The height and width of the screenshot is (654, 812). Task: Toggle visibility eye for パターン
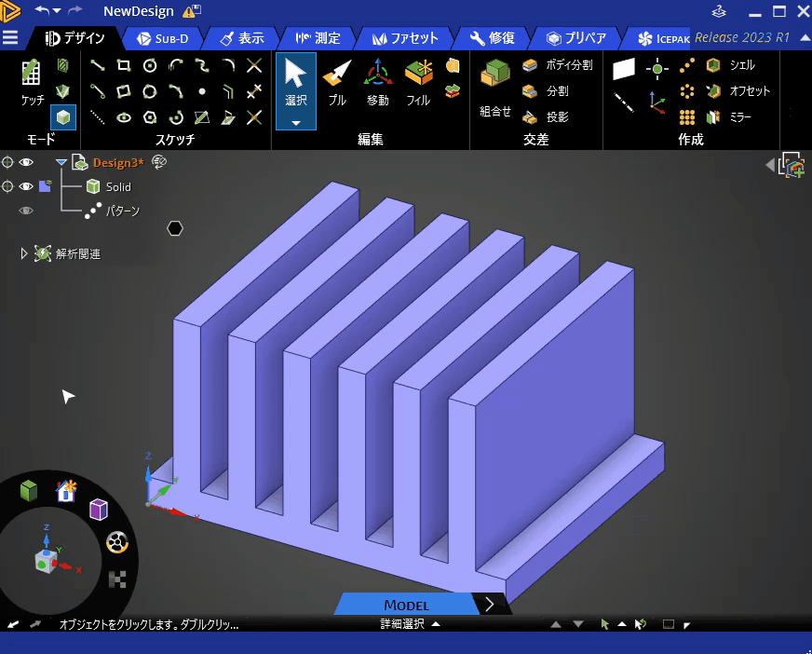click(x=26, y=211)
